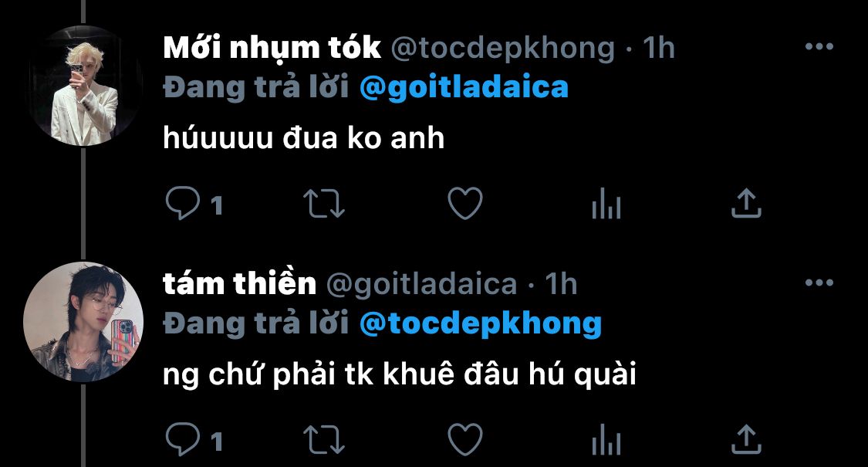The width and height of the screenshot is (868, 467).
Task: Reply to the "húuuuu đua ko anh" tweet
Action: tap(183, 203)
